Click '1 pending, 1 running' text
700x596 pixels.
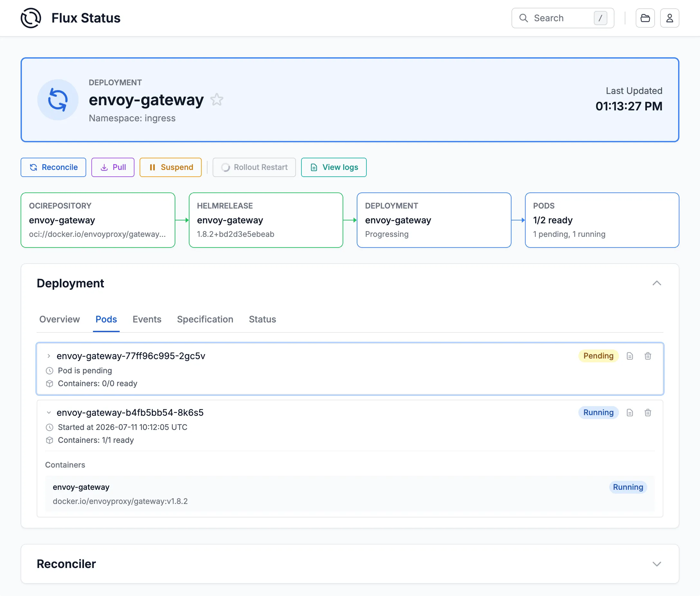pos(569,234)
